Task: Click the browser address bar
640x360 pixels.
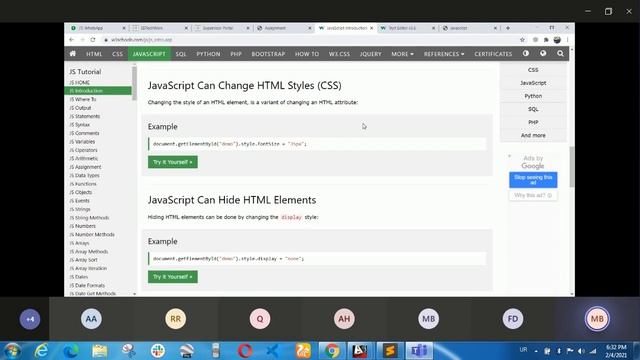Action: click(310, 40)
